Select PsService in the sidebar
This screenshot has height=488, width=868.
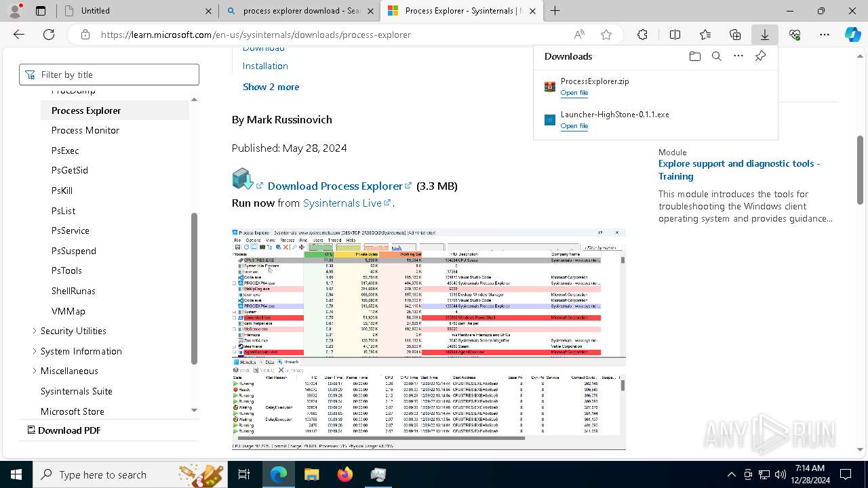(x=71, y=230)
